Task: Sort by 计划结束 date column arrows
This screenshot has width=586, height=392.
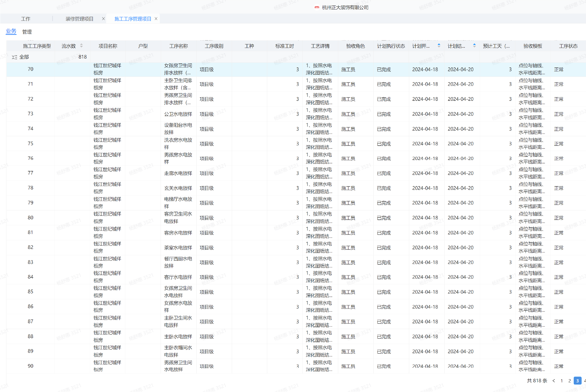Action: pyautogui.click(x=474, y=46)
